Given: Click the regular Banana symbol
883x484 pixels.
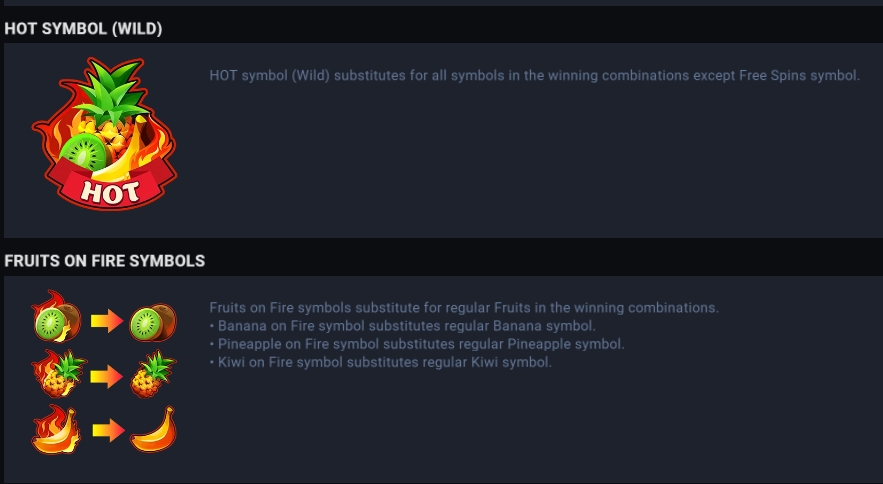Looking at the screenshot, I should coord(153,429).
